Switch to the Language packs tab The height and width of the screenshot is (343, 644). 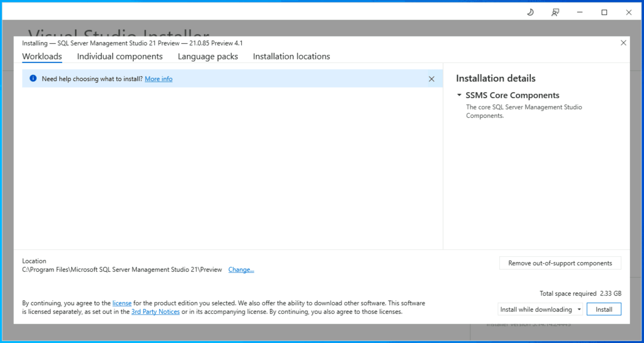point(208,56)
